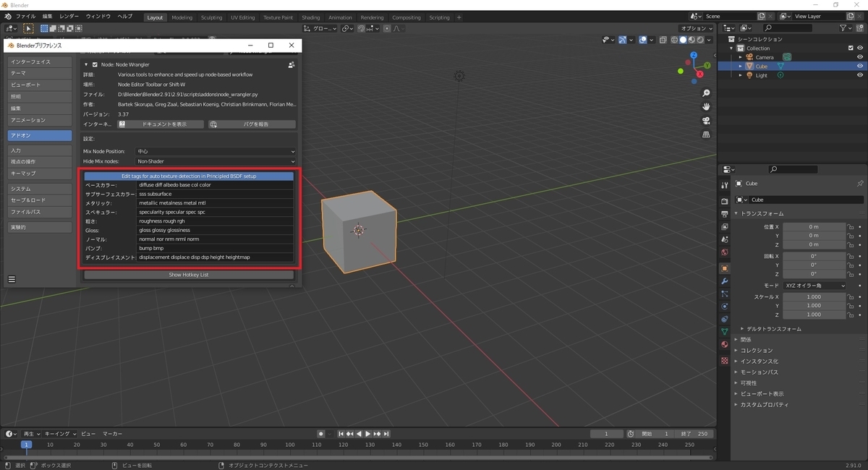
Task: Click the pin icon in Cube properties header
Action: click(860, 184)
